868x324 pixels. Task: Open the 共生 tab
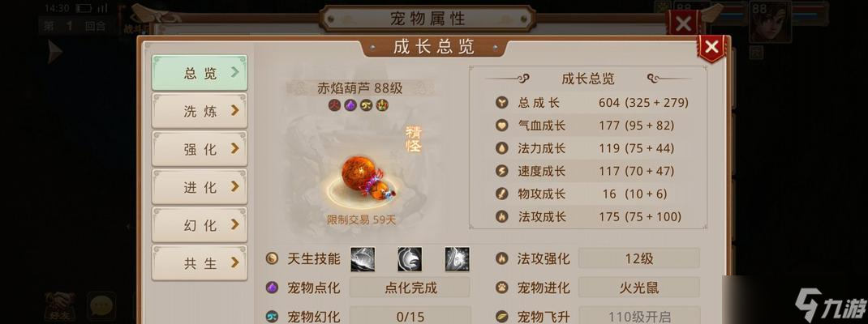[200, 263]
